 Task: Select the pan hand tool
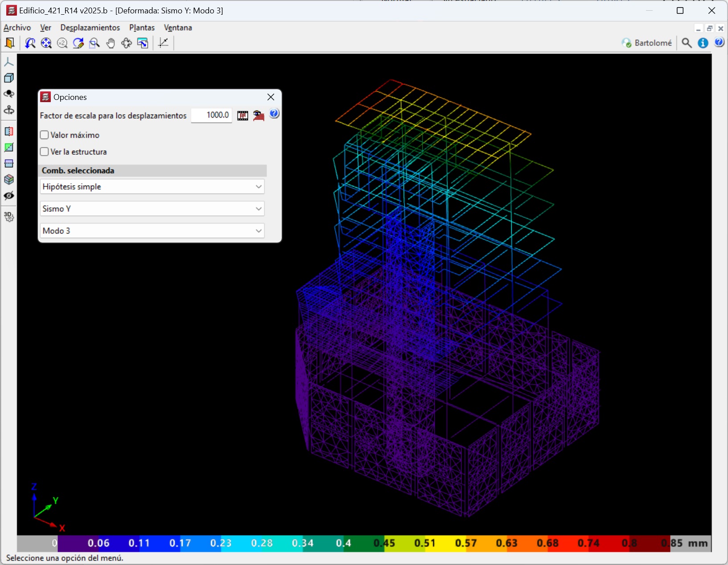(x=111, y=43)
